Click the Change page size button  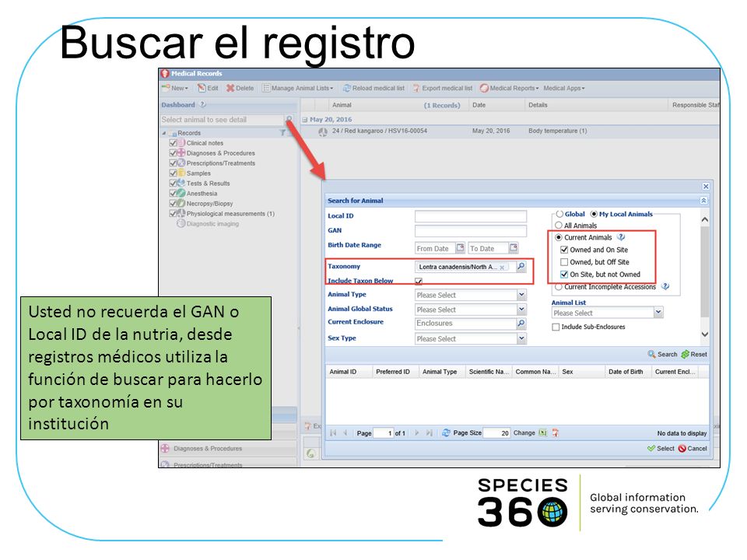point(524,433)
